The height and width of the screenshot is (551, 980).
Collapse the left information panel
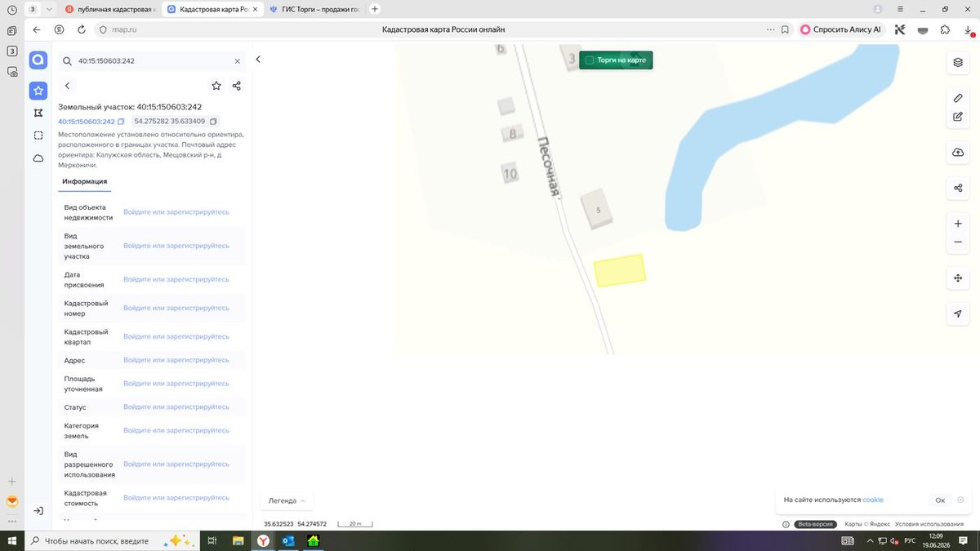(x=258, y=60)
